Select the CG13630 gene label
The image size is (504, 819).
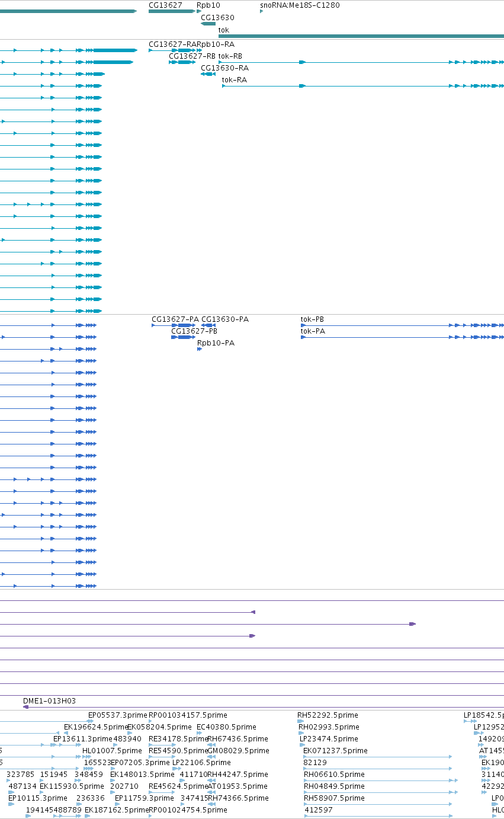coord(217,18)
